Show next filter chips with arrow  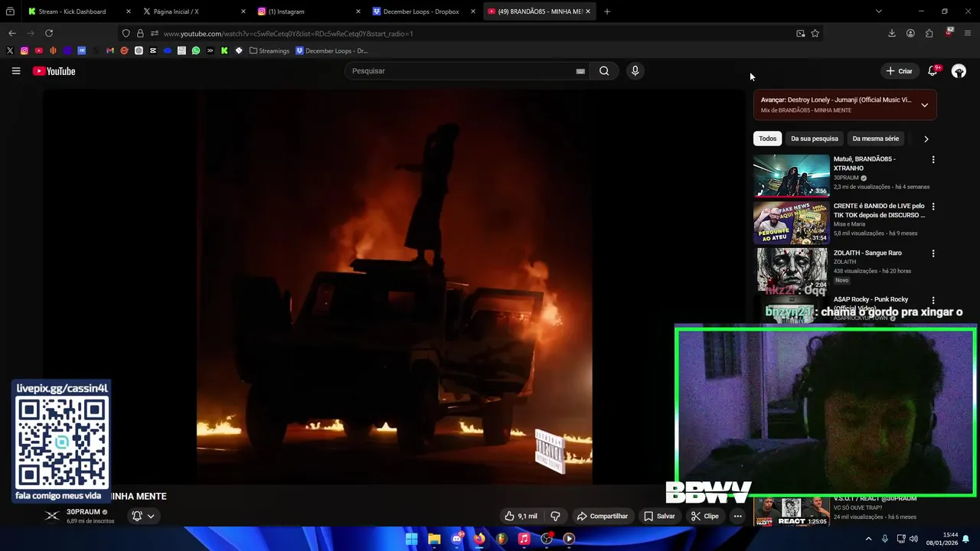tap(926, 139)
